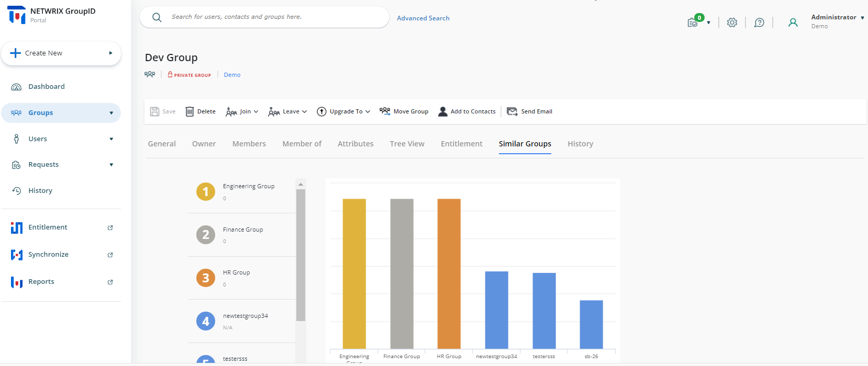The image size is (868, 366).
Task: Expand the Create New menu
Action: click(x=61, y=53)
